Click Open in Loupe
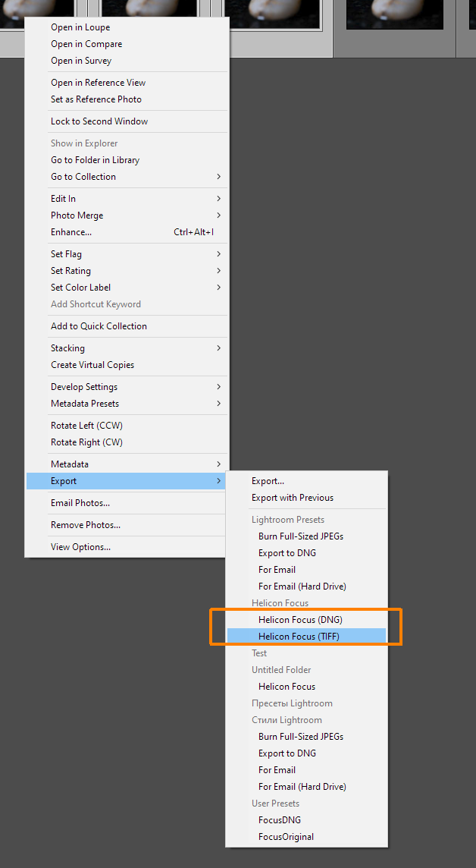Screen dimensions: 476x868 [x=80, y=27]
